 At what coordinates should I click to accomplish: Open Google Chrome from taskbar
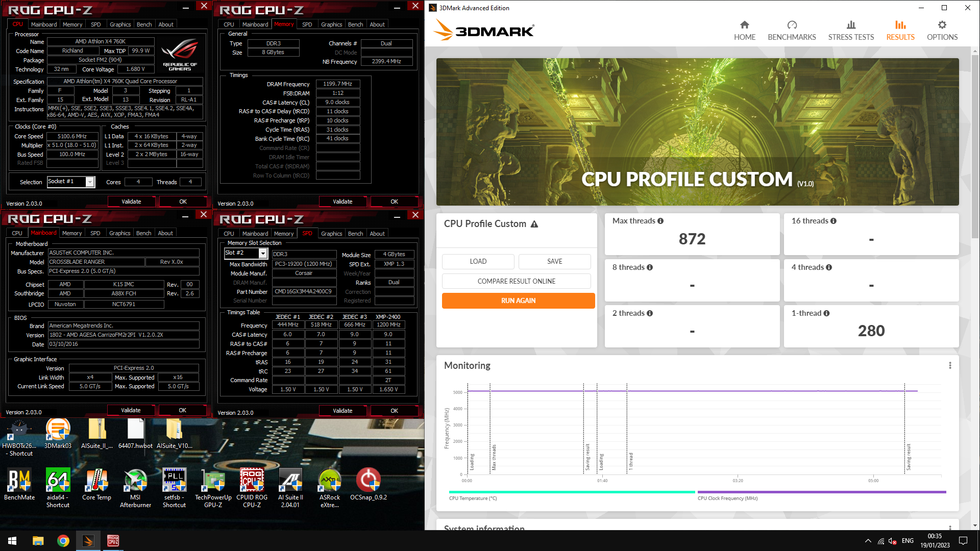pyautogui.click(x=63, y=541)
